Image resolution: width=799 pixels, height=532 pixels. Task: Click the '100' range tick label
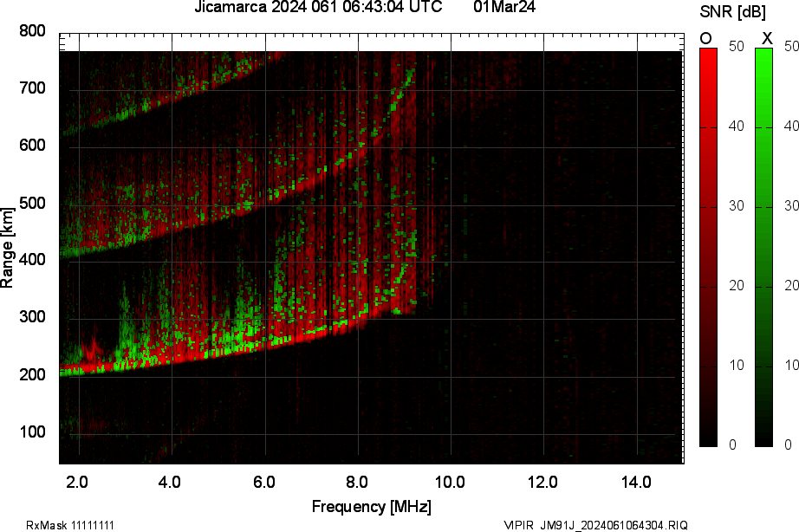[x=32, y=431]
